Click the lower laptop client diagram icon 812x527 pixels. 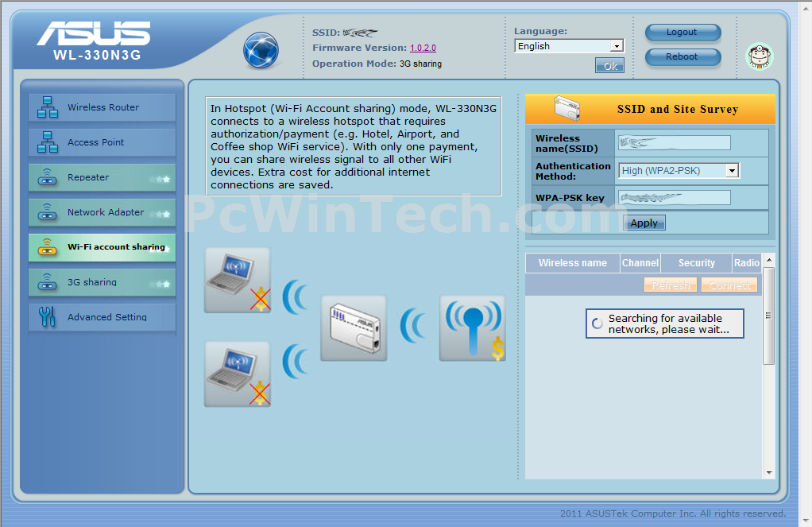[238, 374]
